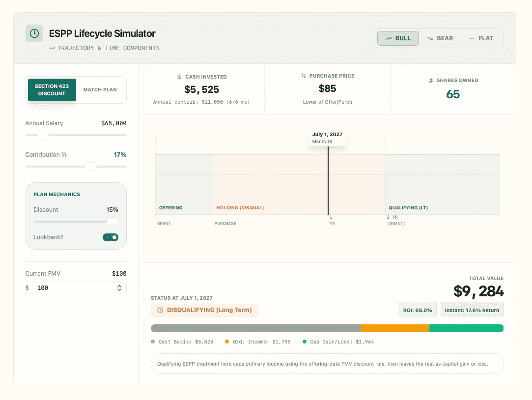Decrement Current FMV using the stepper down arrow
The width and height of the screenshot is (532, 400).
119,290
